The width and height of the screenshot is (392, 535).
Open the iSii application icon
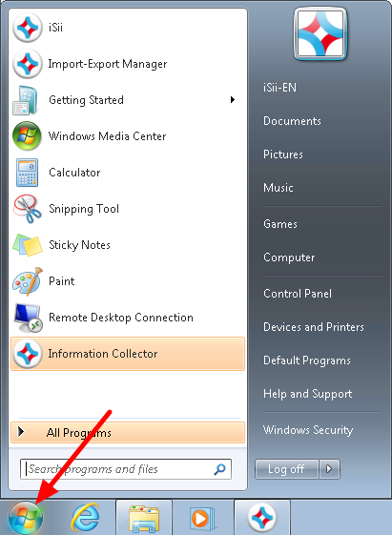[28, 28]
